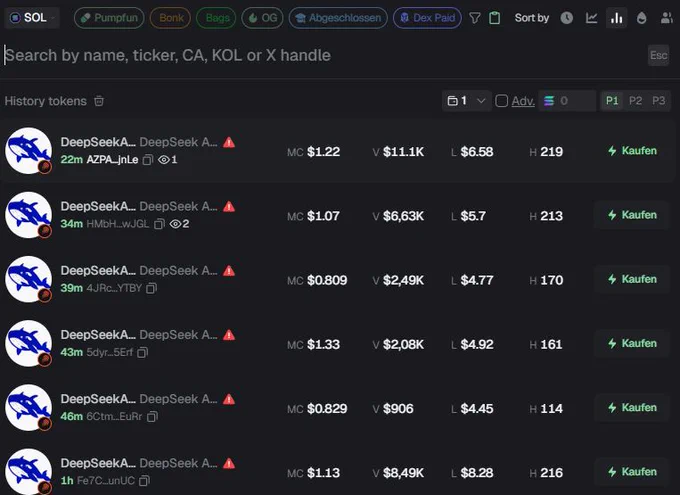Toggle the OG filter chip
680x495 pixels.
[262, 18]
